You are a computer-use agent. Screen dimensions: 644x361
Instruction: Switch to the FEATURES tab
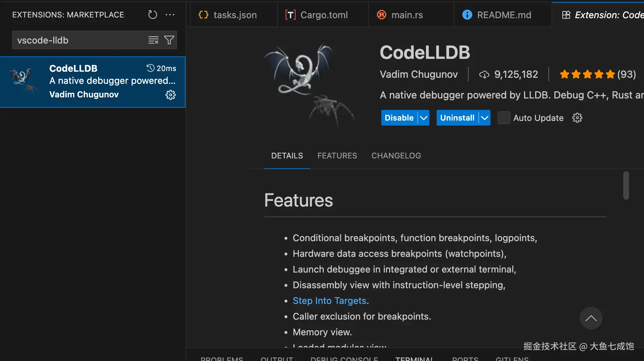pyautogui.click(x=337, y=156)
